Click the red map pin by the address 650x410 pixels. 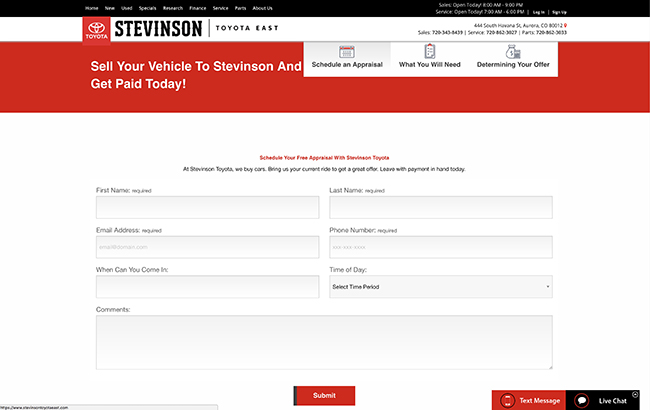(x=565, y=24)
